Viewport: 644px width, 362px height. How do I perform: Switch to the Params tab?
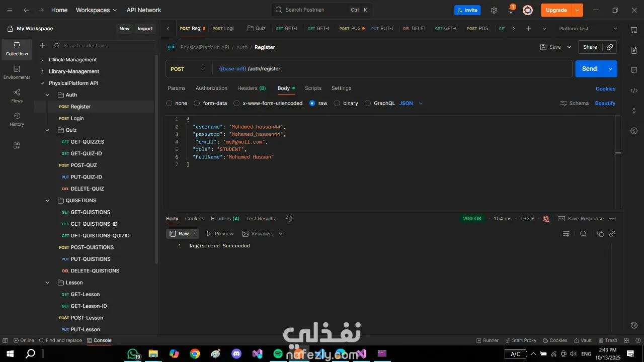click(177, 88)
